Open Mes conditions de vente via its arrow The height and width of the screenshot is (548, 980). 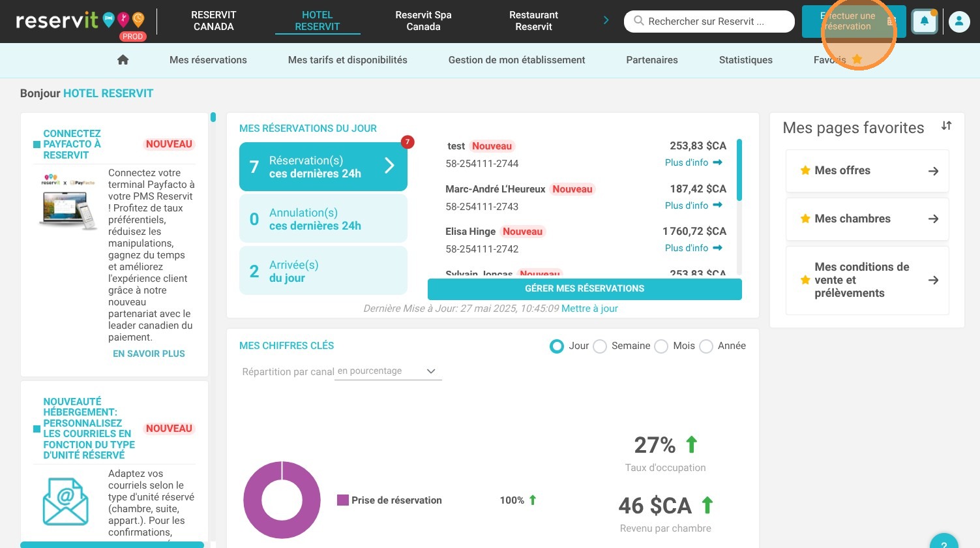click(934, 281)
